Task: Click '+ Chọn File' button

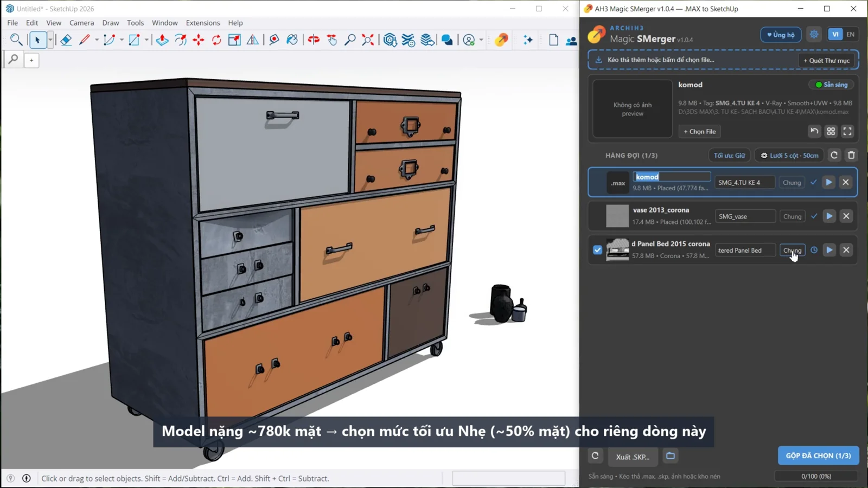Action: tap(700, 131)
